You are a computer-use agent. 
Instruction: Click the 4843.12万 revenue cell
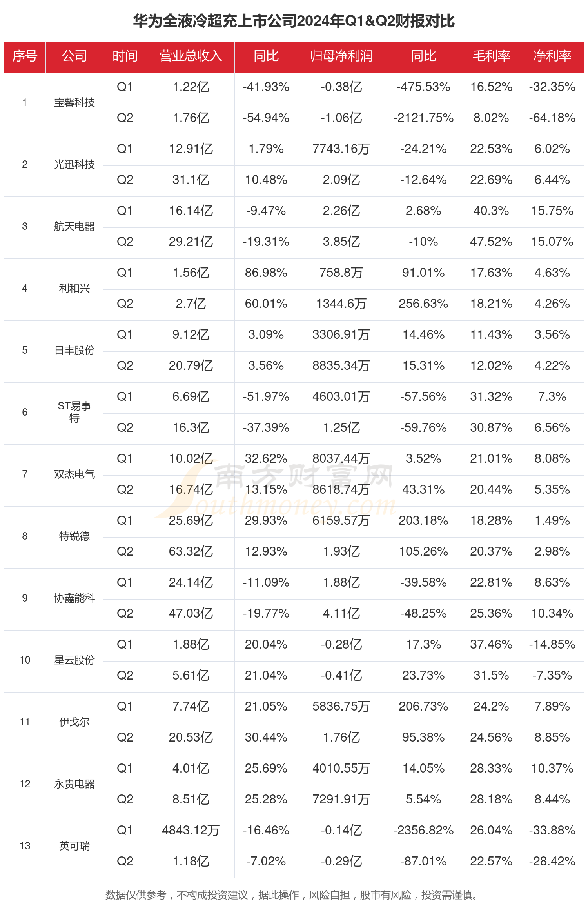pyautogui.click(x=191, y=830)
